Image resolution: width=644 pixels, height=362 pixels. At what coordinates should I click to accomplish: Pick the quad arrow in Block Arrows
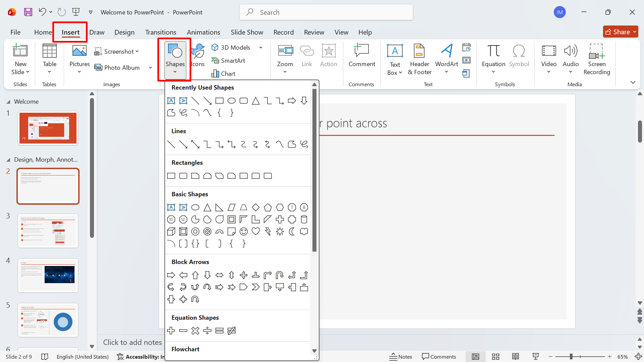tap(244, 275)
